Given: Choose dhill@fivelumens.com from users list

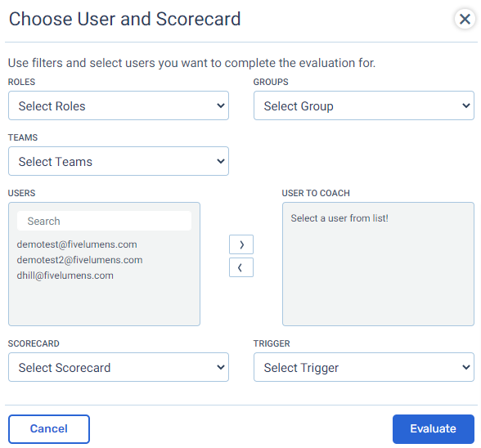Looking at the screenshot, I should [x=65, y=276].
